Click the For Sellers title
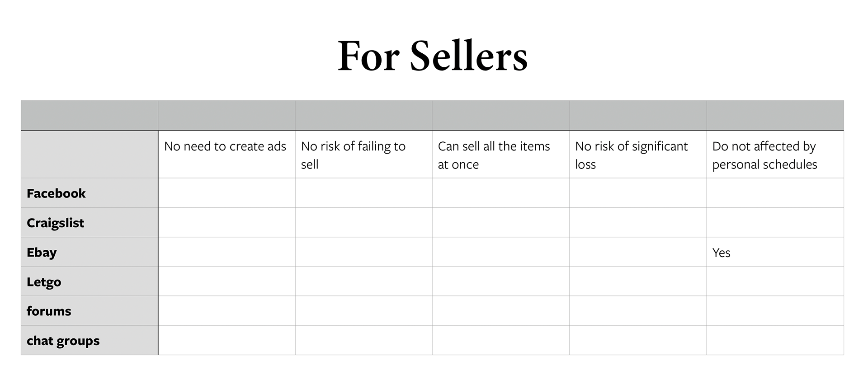This screenshot has height=379, width=868. pos(433,56)
